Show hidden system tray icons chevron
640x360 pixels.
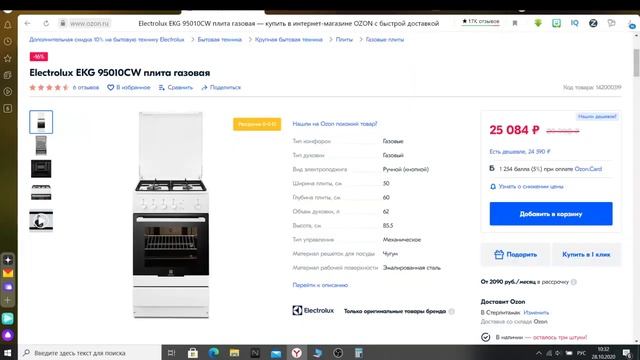coord(539,353)
